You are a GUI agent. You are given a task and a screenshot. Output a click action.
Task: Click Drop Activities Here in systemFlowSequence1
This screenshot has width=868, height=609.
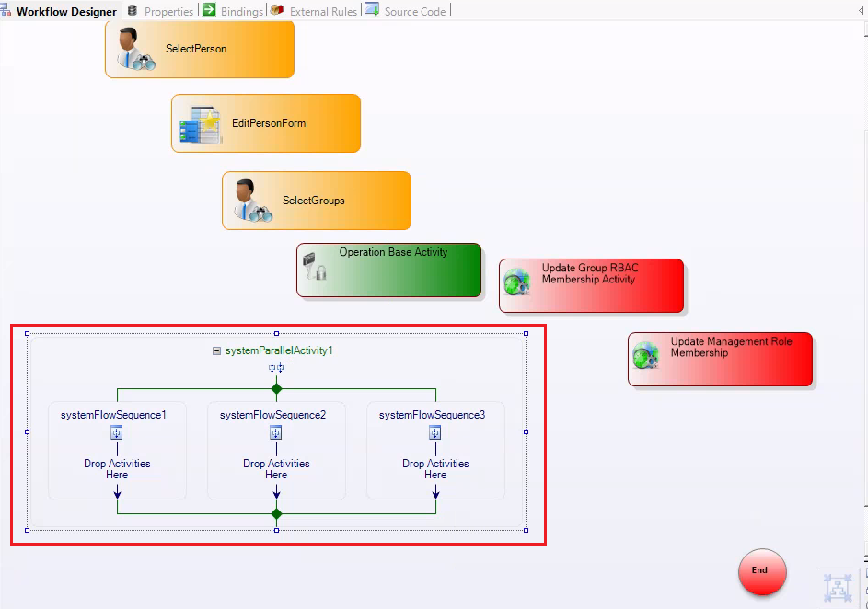tap(117, 469)
